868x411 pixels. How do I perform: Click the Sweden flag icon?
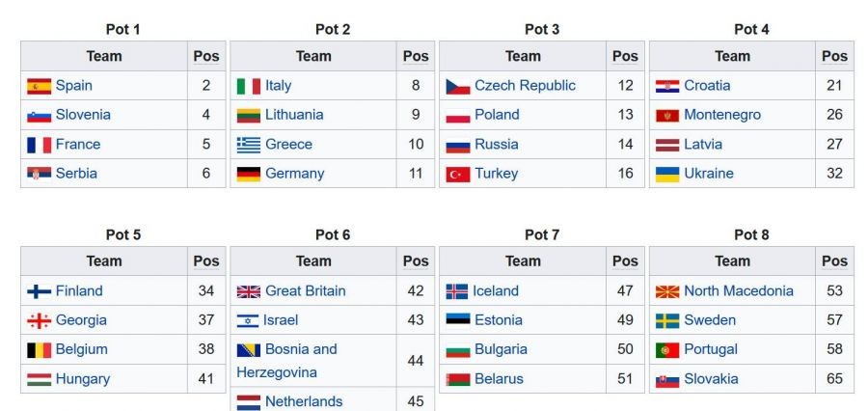click(667, 320)
